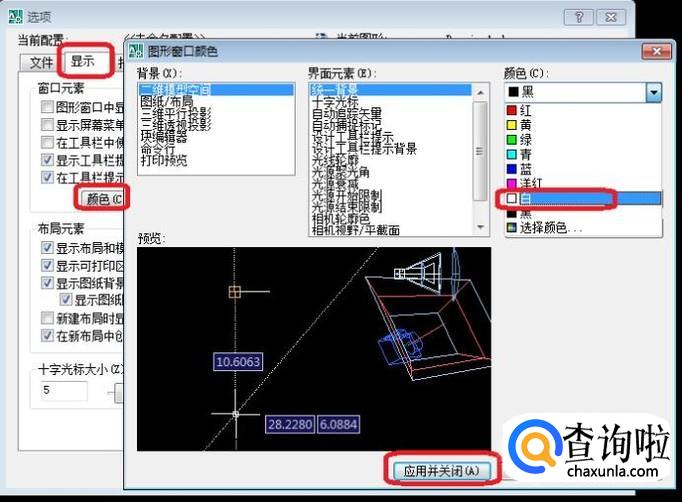Select 光源开始限制 interface element

click(347, 196)
